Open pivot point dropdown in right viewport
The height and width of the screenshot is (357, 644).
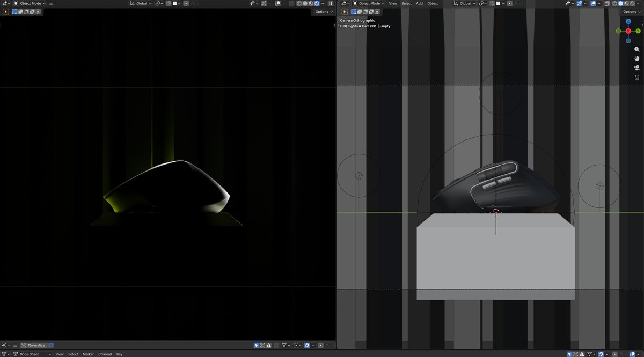click(482, 3)
